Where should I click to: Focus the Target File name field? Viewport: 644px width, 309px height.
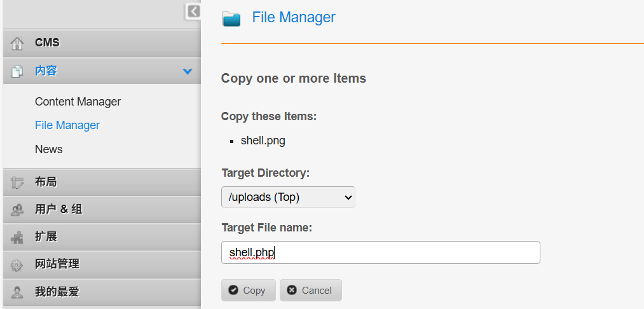[380, 252]
